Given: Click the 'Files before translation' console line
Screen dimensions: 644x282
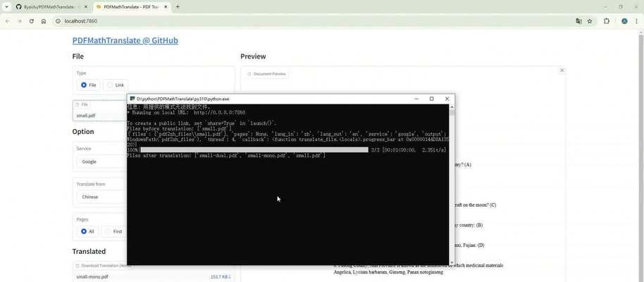Looking at the screenshot, I should (x=180, y=129).
